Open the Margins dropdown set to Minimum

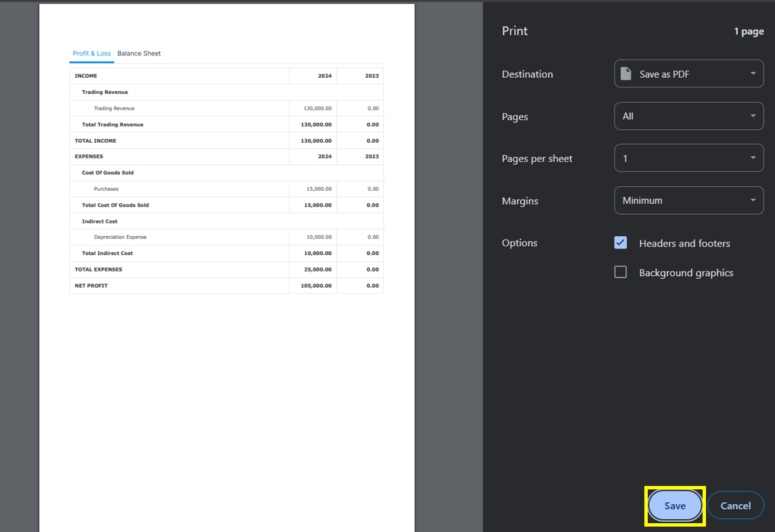point(689,200)
